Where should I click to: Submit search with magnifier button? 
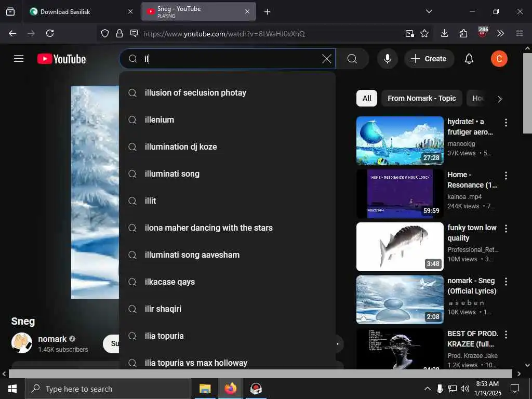352,59
